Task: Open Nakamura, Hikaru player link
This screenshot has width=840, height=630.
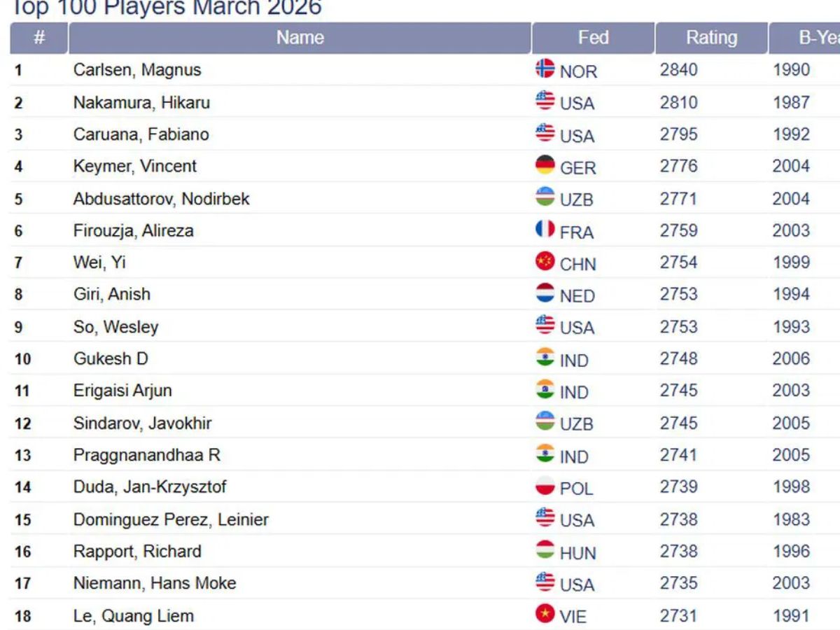Action: click(141, 102)
